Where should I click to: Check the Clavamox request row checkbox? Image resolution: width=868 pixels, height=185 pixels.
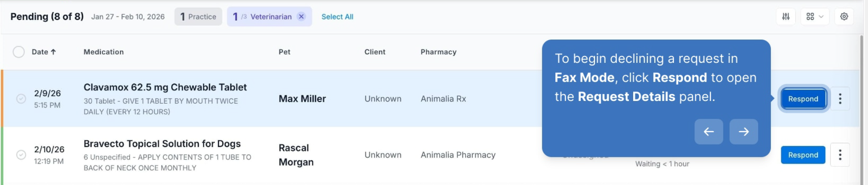[21, 99]
